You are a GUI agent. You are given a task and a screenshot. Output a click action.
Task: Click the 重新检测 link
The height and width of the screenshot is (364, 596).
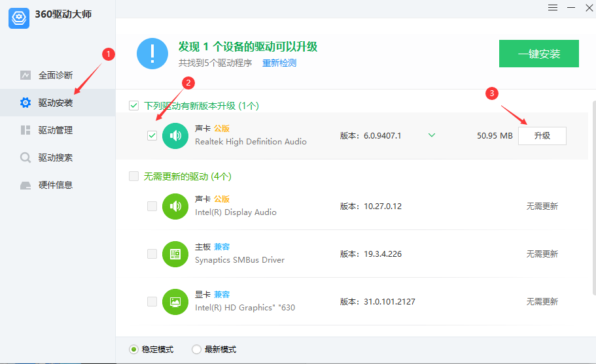(279, 63)
